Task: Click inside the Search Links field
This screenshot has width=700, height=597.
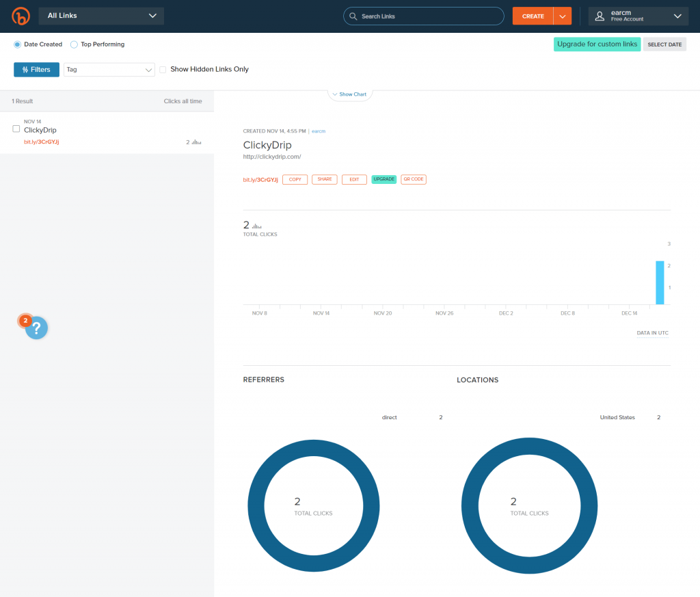Action: 424,16
